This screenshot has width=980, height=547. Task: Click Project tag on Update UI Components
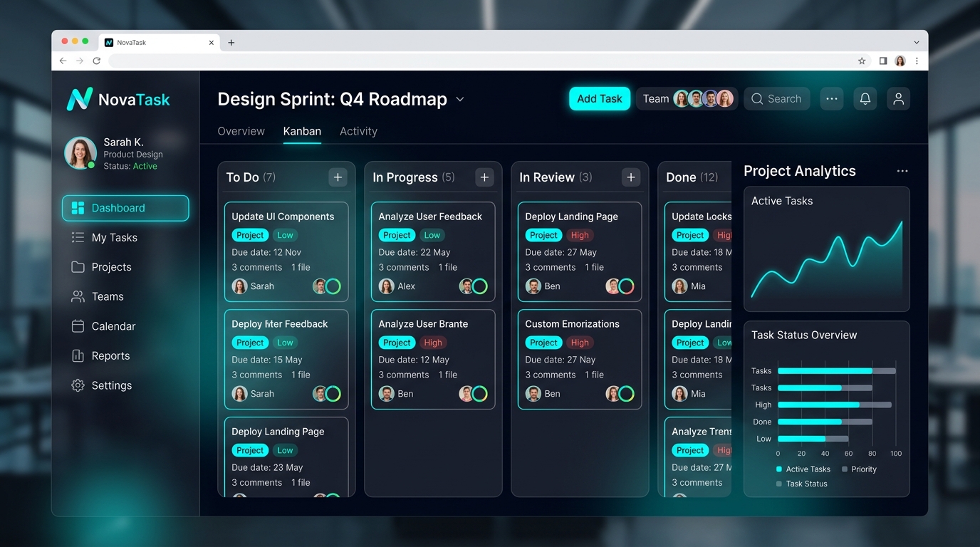coord(250,235)
